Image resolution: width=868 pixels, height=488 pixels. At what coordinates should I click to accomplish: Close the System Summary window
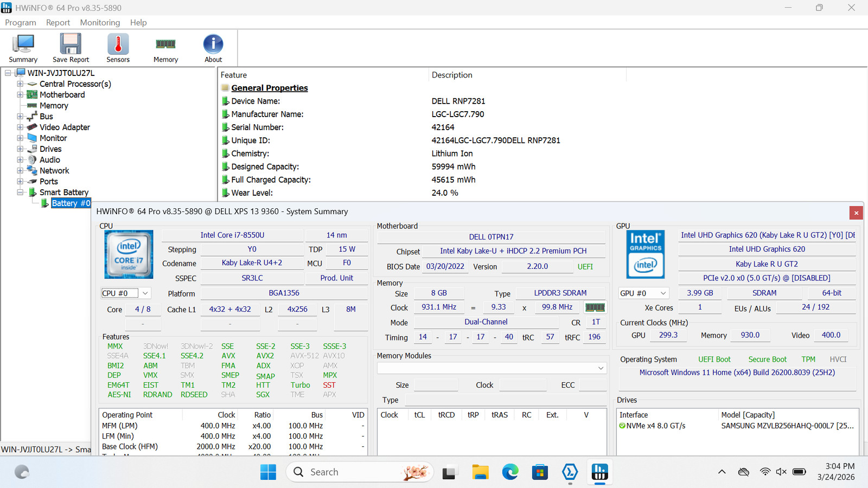point(857,213)
